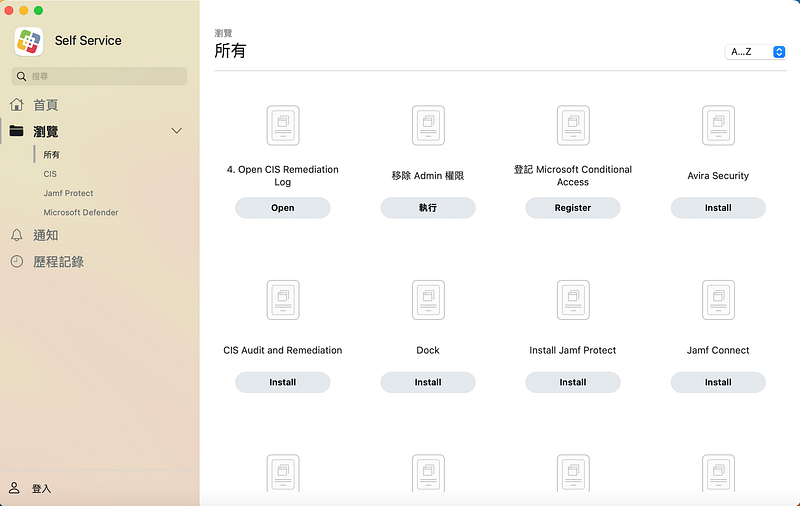This screenshot has height=506, width=800.
Task: Click the CIS Audit and Remediation icon
Action: tap(283, 300)
